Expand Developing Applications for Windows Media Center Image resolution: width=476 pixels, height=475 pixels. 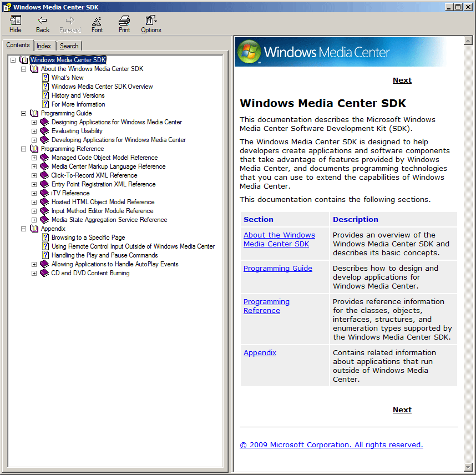[x=34, y=140]
